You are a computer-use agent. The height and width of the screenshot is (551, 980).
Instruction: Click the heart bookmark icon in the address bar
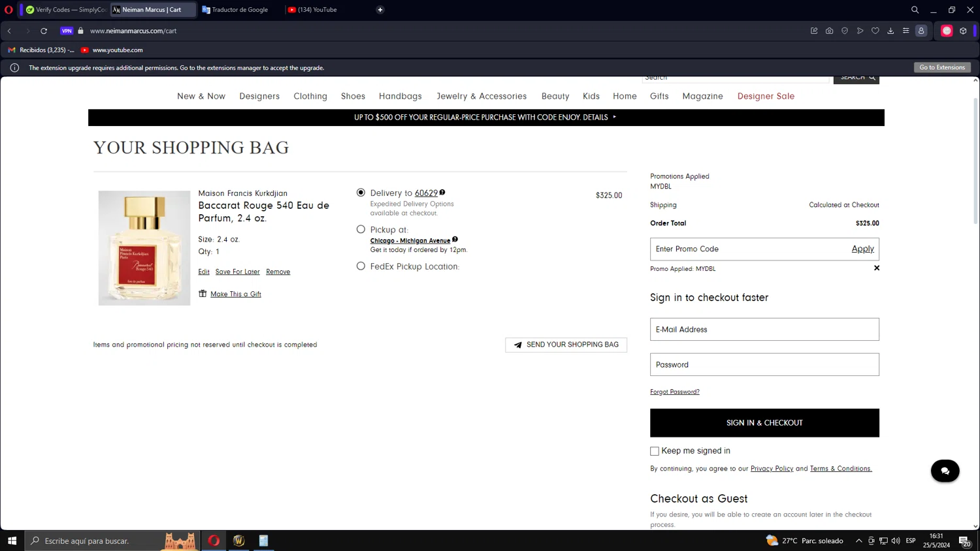tap(875, 31)
